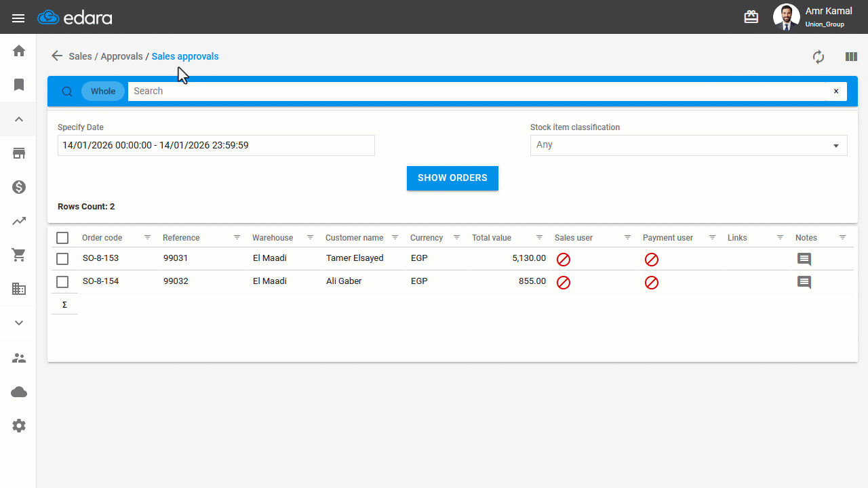868x488 pixels.
Task: Click Sales breadcrumb link
Action: tap(80, 56)
